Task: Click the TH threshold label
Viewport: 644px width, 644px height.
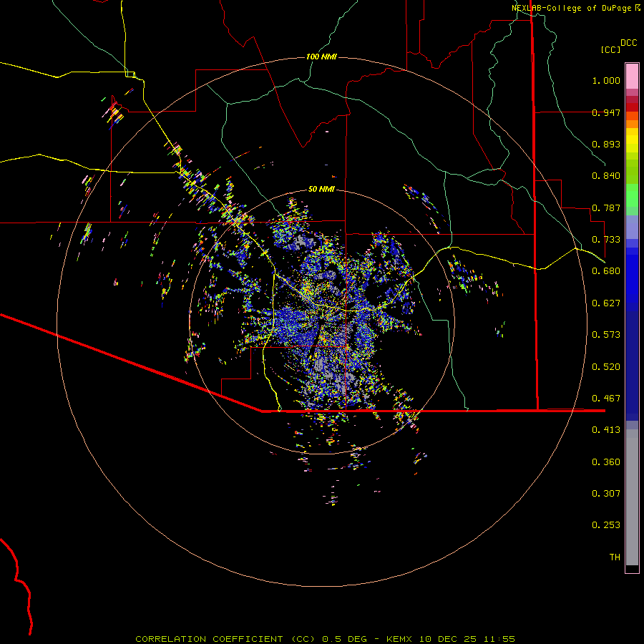Action: (615, 557)
